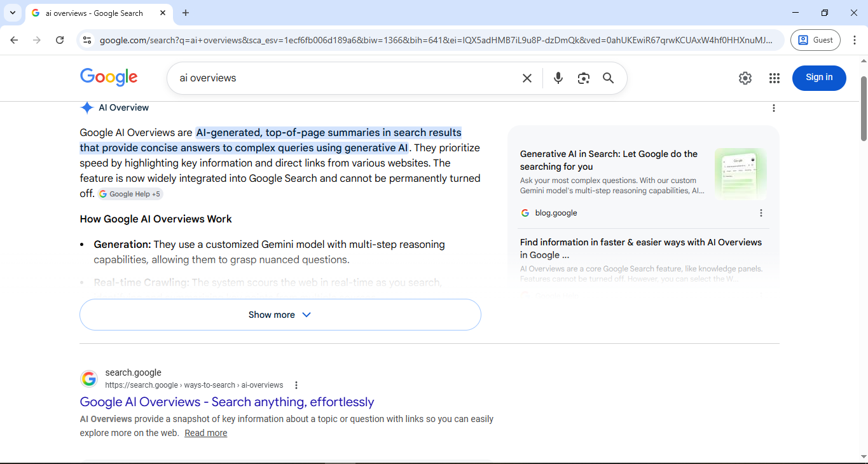
Task: Click the AI Overview sparkle icon
Action: pyautogui.click(x=87, y=107)
